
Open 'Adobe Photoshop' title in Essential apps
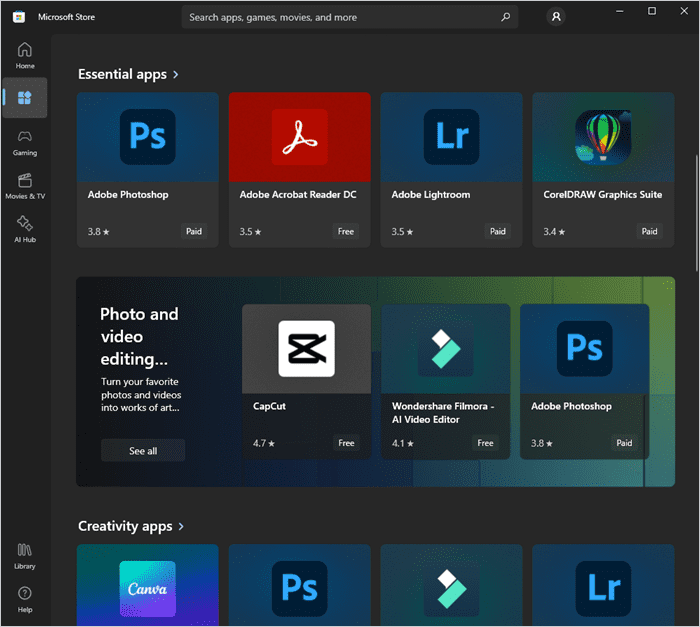(128, 195)
